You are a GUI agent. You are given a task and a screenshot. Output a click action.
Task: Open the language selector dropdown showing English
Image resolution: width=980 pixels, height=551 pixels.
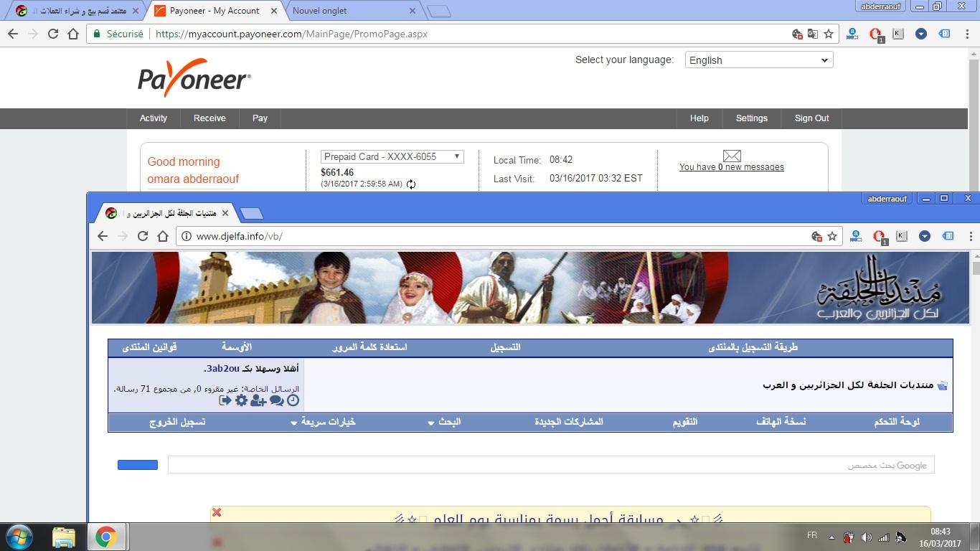(759, 60)
